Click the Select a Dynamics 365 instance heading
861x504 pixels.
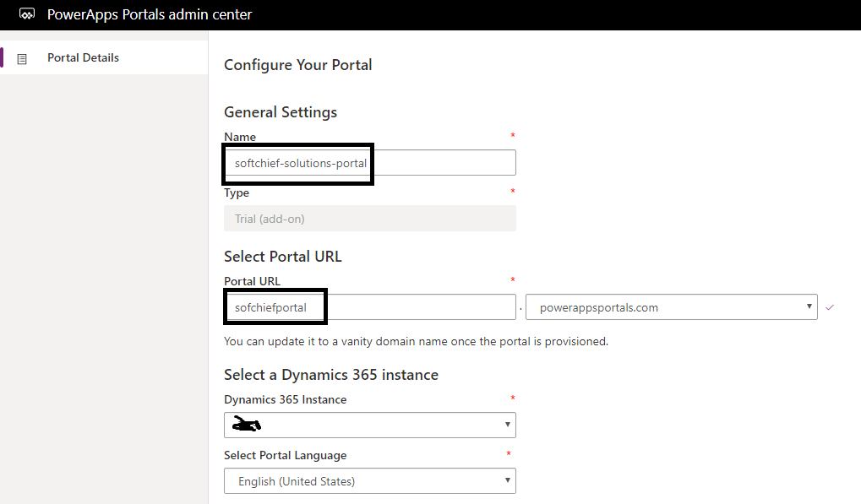[x=330, y=374]
